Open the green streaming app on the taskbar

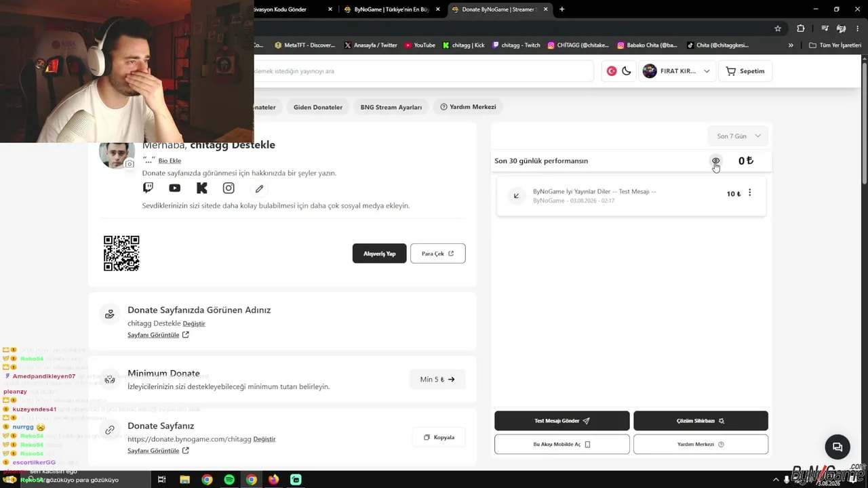tap(296, 480)
